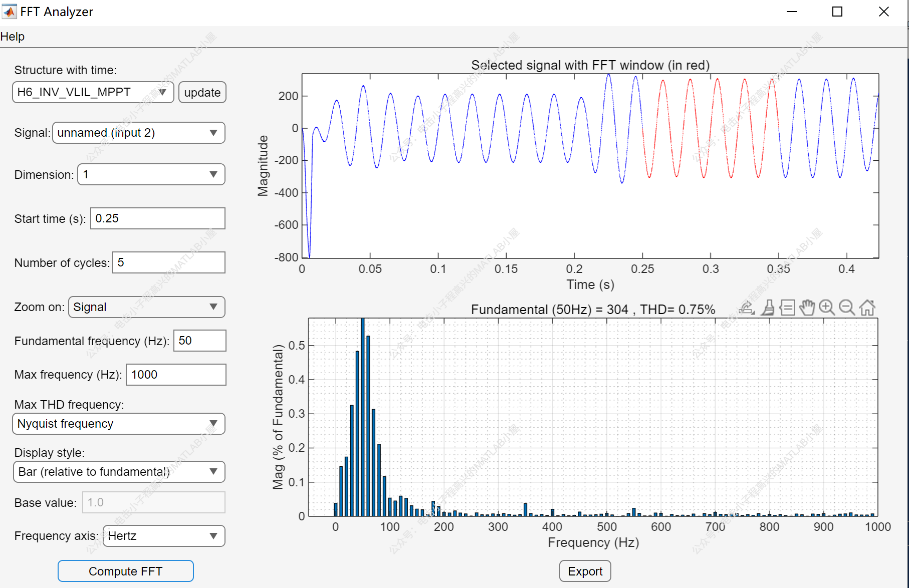Open the Signal dropdown
909x588 pixels.
pos(138,133)
